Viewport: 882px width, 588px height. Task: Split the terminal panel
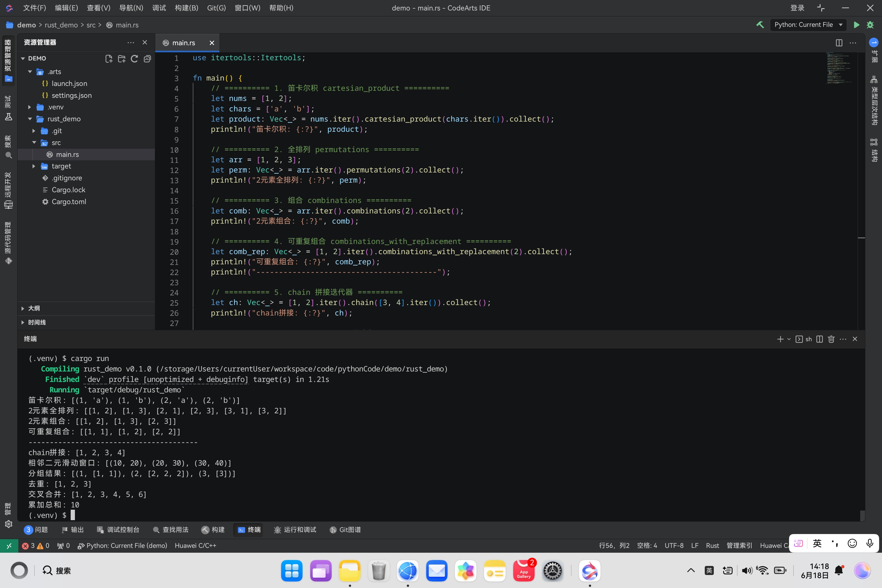(819, 339)
